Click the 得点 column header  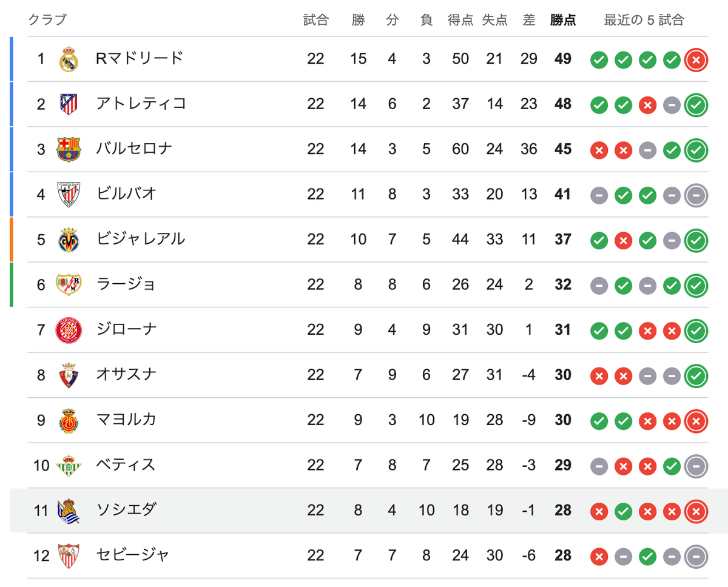[x=460, y=20]
